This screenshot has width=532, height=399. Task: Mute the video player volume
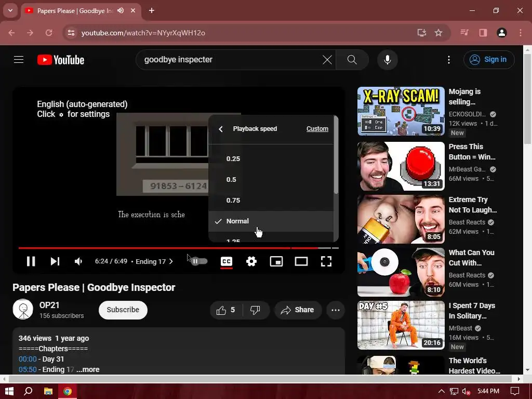(x=78, y=261)
